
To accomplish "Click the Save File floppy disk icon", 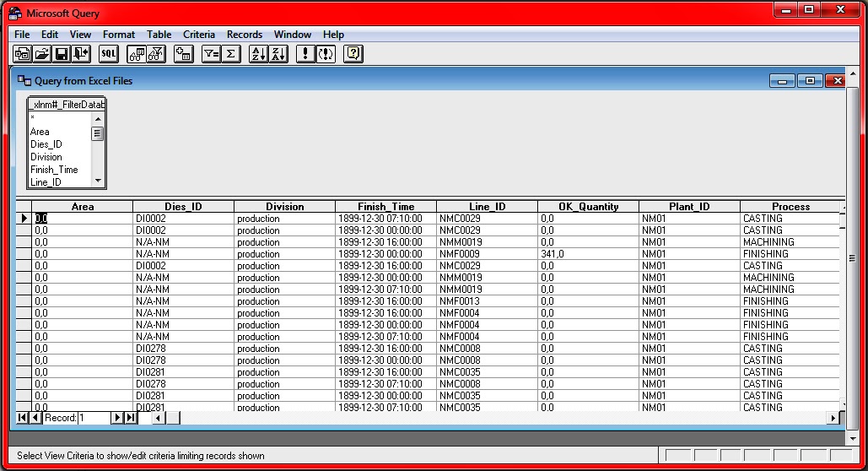I will pos(62,54).
